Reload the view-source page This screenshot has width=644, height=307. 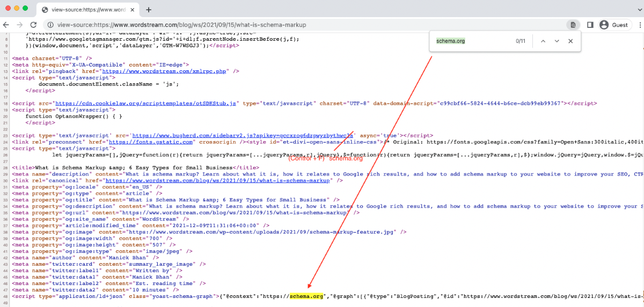(33, 25)
